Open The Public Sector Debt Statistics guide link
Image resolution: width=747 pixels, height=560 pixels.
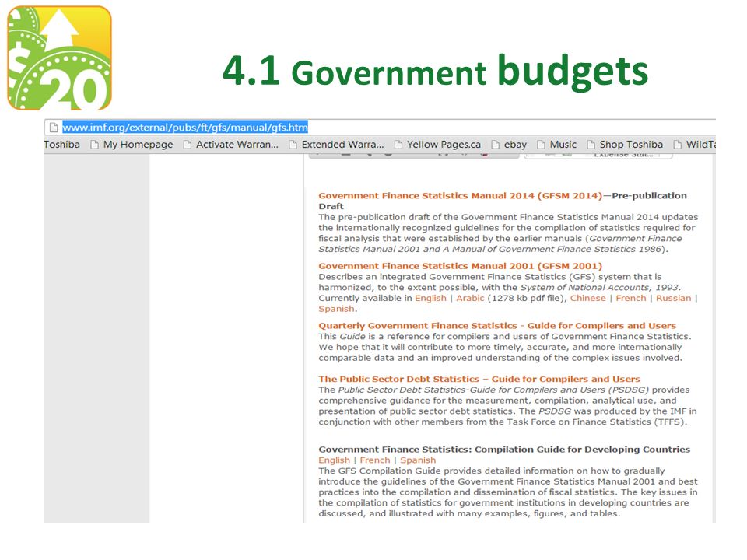[x=479, y=379]
